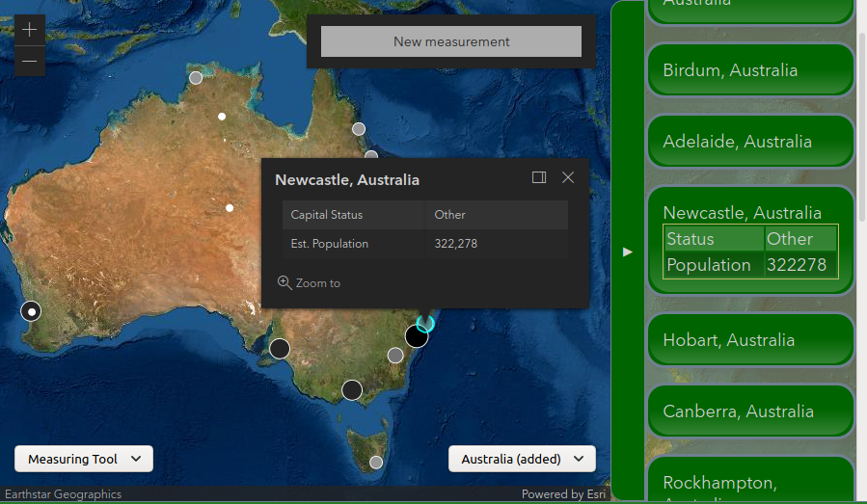Click the Hobart marker in Tasmania

tap(376, 463)
